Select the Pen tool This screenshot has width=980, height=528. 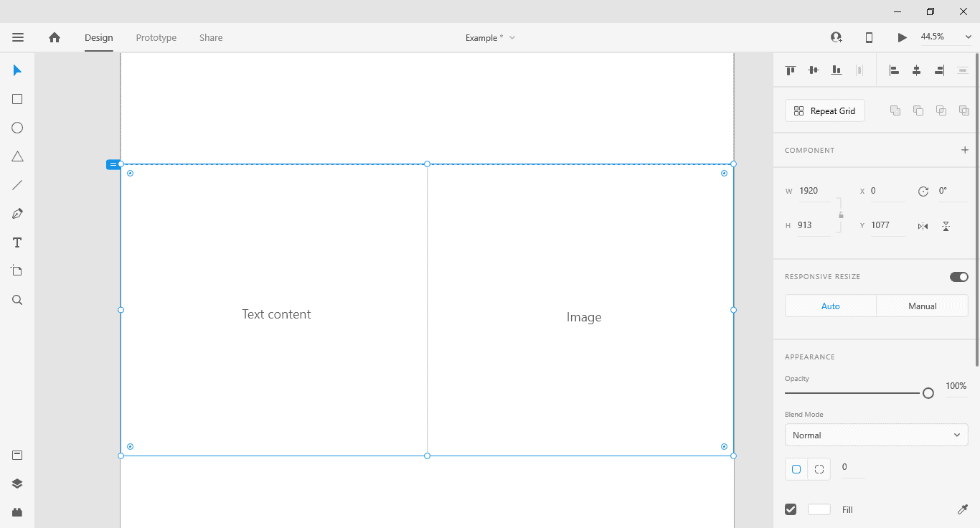(x=17, y=214)
